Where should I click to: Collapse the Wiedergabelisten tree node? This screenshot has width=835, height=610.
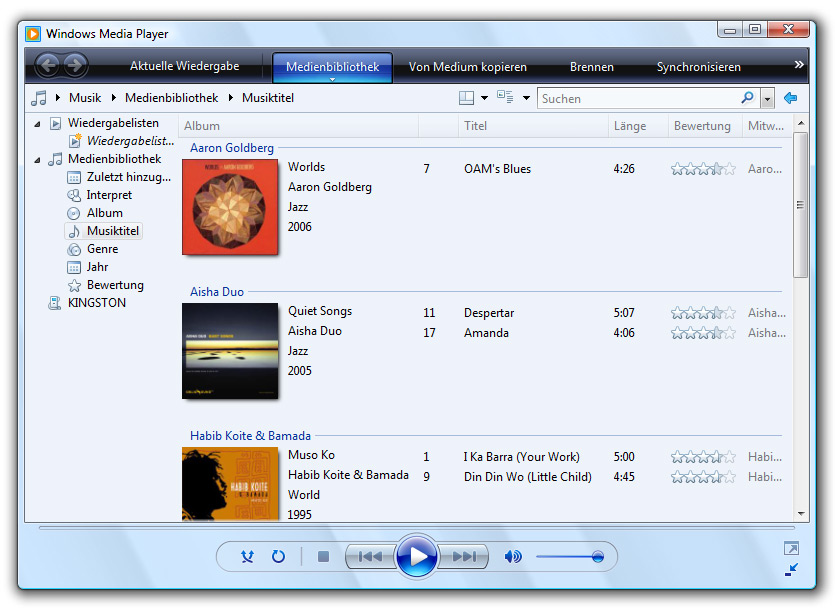click(38, 124)
